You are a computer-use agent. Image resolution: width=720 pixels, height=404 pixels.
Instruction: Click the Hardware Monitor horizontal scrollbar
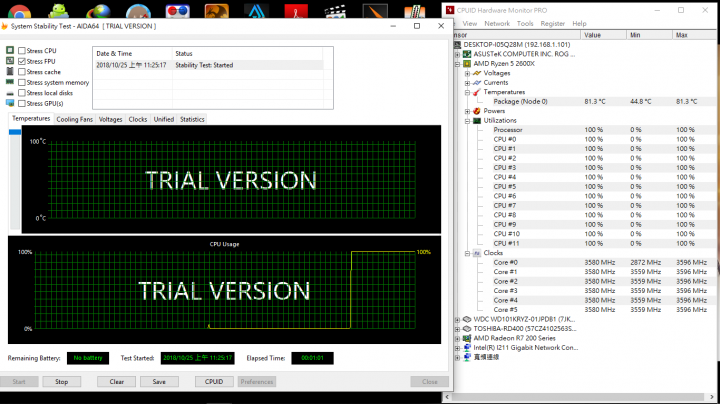coord(580,397)
